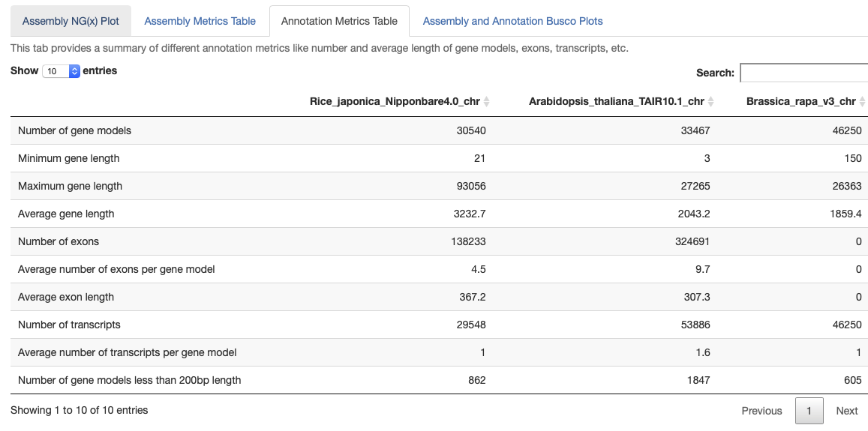The height and width of the screenshot is (431, 868).
Task: Click the Number of gene models row
Action: pyautogui.click(x=74, y=130)
